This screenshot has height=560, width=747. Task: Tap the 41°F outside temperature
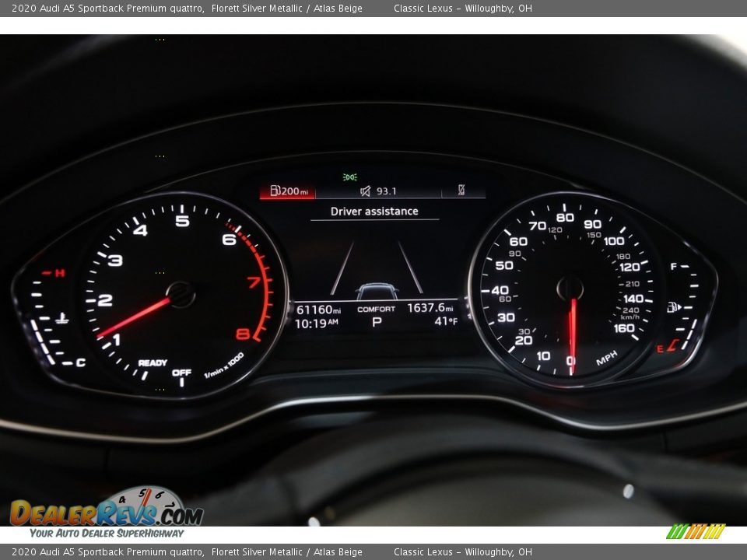pos(446,321)
